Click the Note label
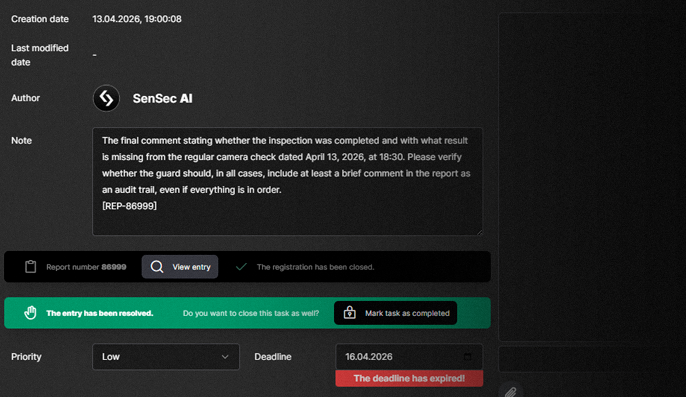The height and width of the screenshot is (397, 686). tap(21, 141)
